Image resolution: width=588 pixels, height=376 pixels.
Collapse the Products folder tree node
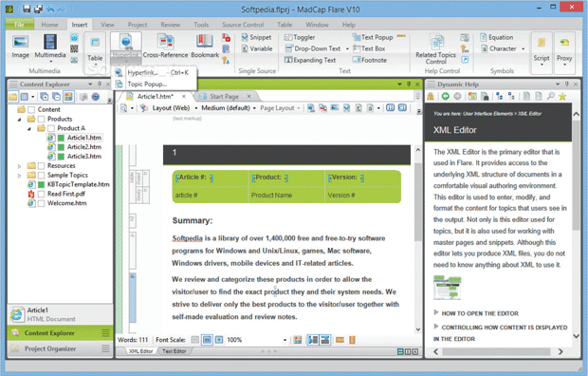20,119
